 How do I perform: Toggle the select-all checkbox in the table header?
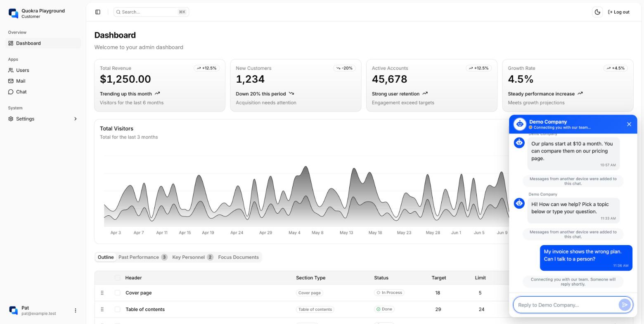point(118,278)
